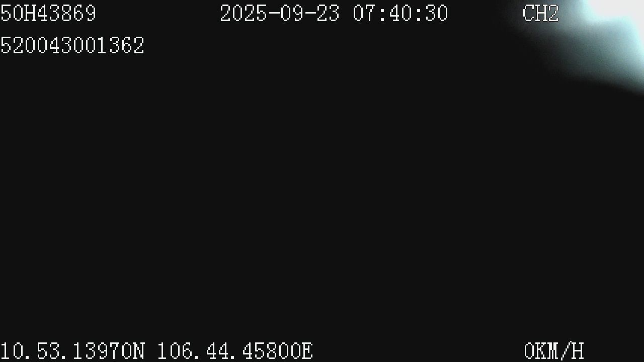
Task: Select the 0KM/H speed indicator
Action: coord(554,351)
